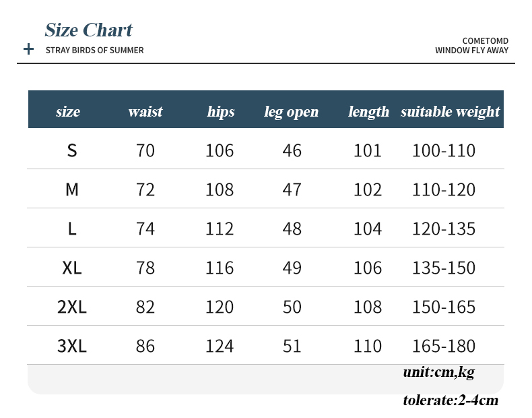Viewport: 532px width, 418px height.
Task: Click the WINDOW FLY AWAY text
Action: 471,51
